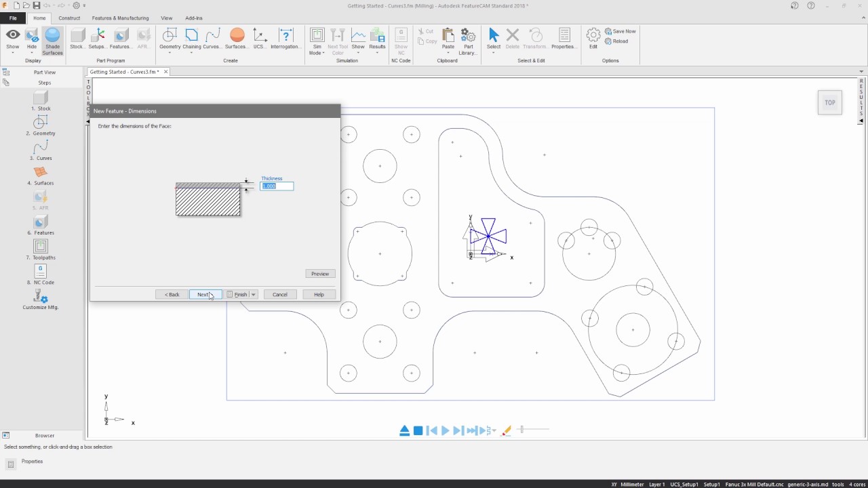Screen dimensions: 868x488
Task: Close the Curves3.fm document tab
Action: coord(167,72)
